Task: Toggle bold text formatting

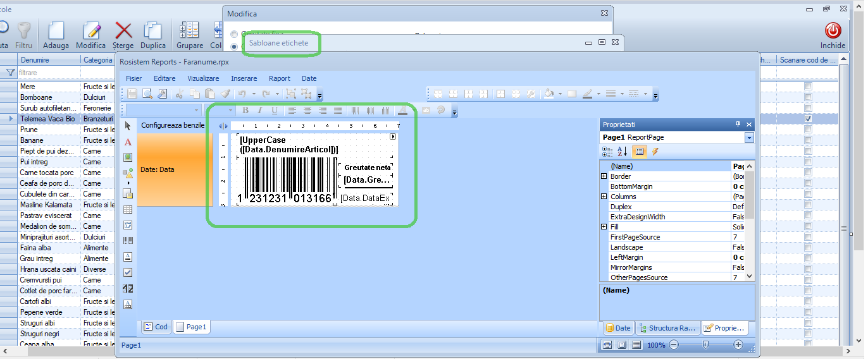Action: click(245, 110)
